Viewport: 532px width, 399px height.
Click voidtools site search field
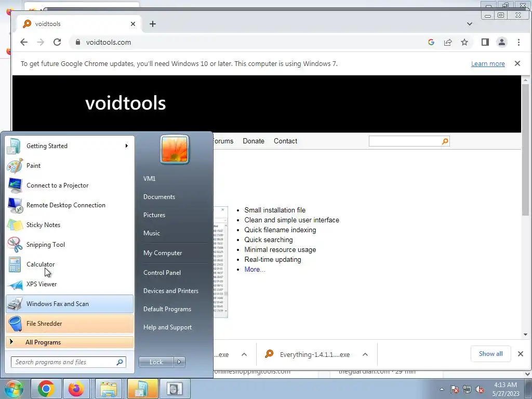(405, 141)
